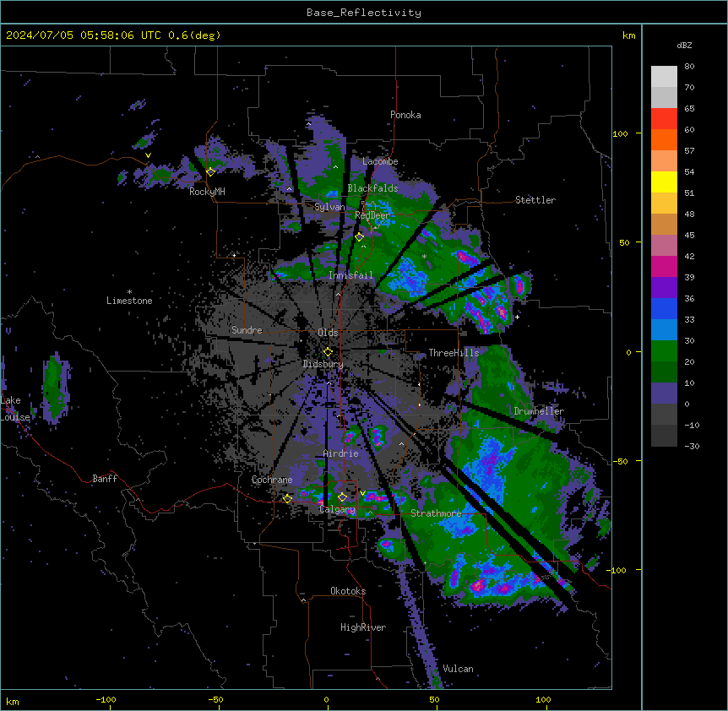Click the asterisk marker above Limestone

pyautogui.click(x=129, y=292)
